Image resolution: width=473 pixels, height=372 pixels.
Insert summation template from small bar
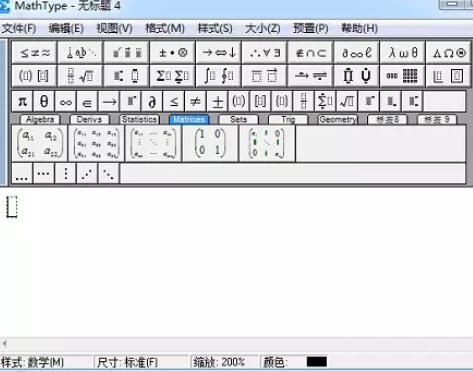(326, 101)
